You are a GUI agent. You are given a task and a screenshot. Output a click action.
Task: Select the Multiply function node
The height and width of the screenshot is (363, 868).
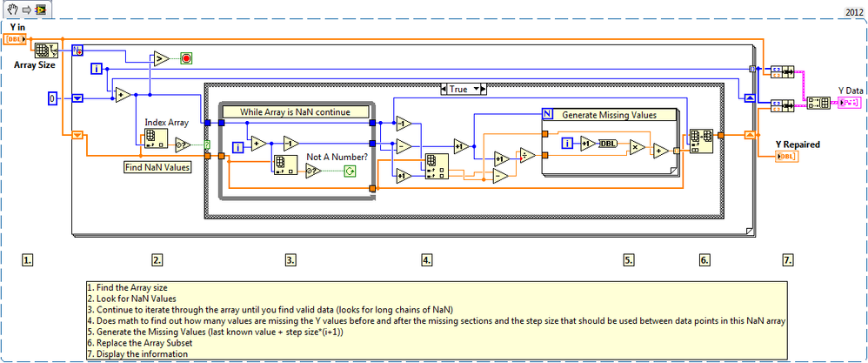(637, 147)
